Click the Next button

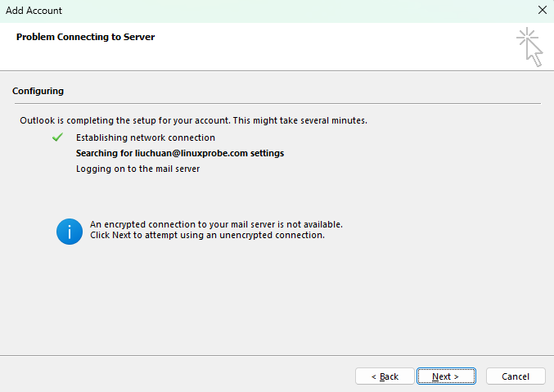pos(446,376)
